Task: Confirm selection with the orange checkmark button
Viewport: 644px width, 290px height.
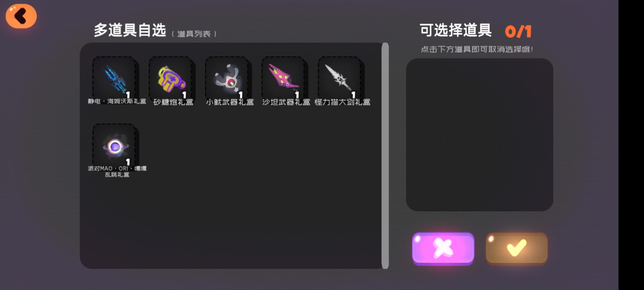Action: click(517, 249)
